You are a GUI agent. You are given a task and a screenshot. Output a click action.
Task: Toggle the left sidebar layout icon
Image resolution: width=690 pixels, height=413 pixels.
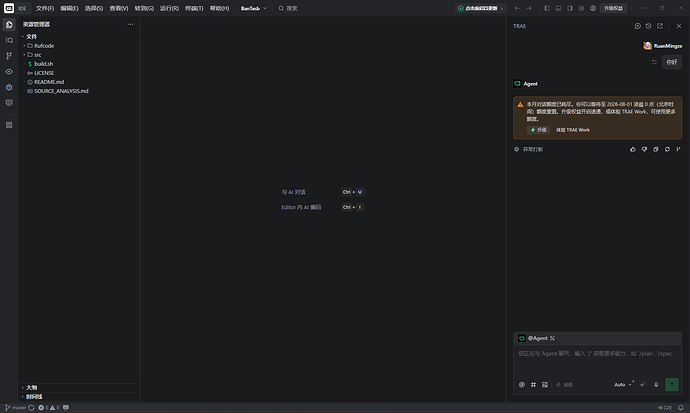pos(547,8)
